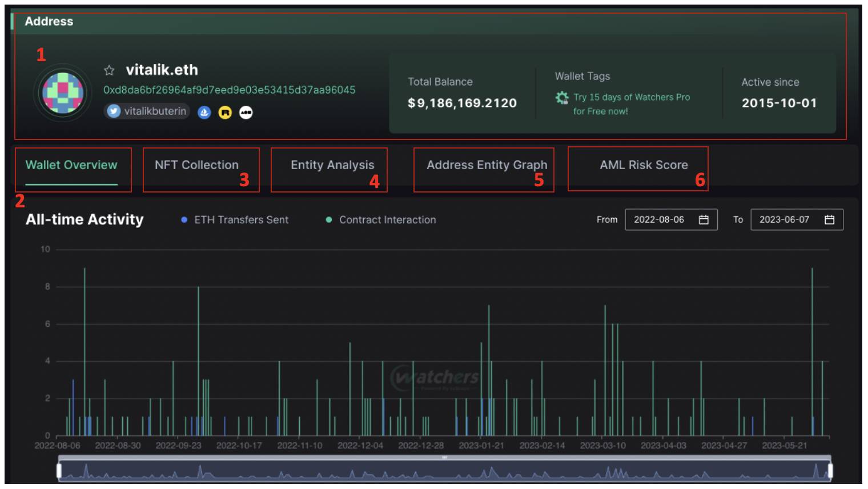Image resolution: width=868 pixels, height=489 pixels.
Task: Click the blue OpenSea badge icon
Action: pyautogui.click(x=204, y=113)
